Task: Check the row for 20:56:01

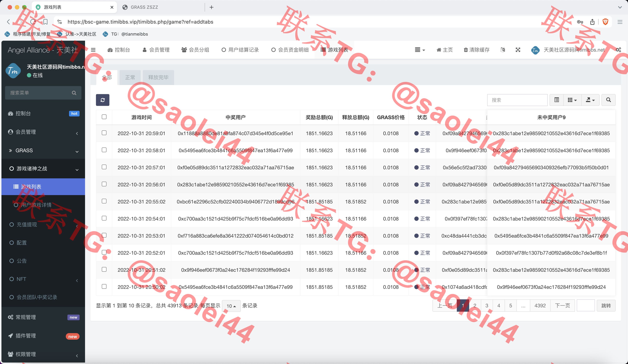Action: pos(104,184)
